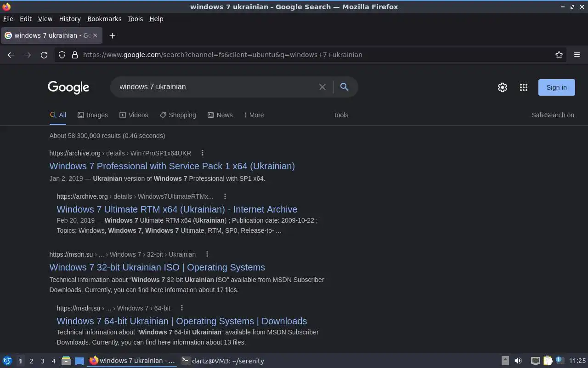Viewport: 588px width, 368px height.
Task: Switch to the Videos search tab
Action: pos(134,115)
